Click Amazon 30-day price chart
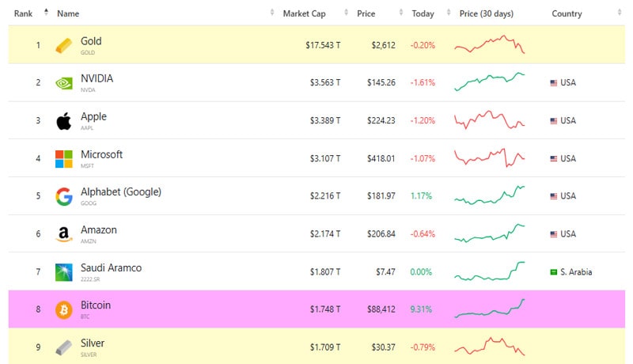The width and height of the screenshot is (633, 364). point(489,233)
